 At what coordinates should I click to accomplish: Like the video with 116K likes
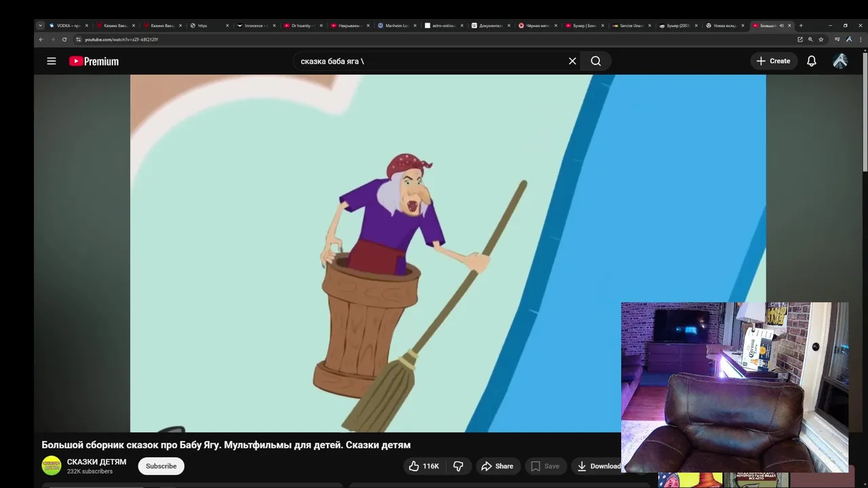click(x=424, y=466)
